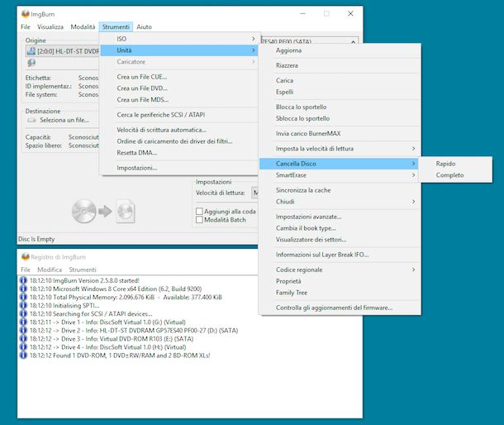Choose Cancella Disco menu entry
The width and height of the screenshot is (504, 425).
[339, 164]
